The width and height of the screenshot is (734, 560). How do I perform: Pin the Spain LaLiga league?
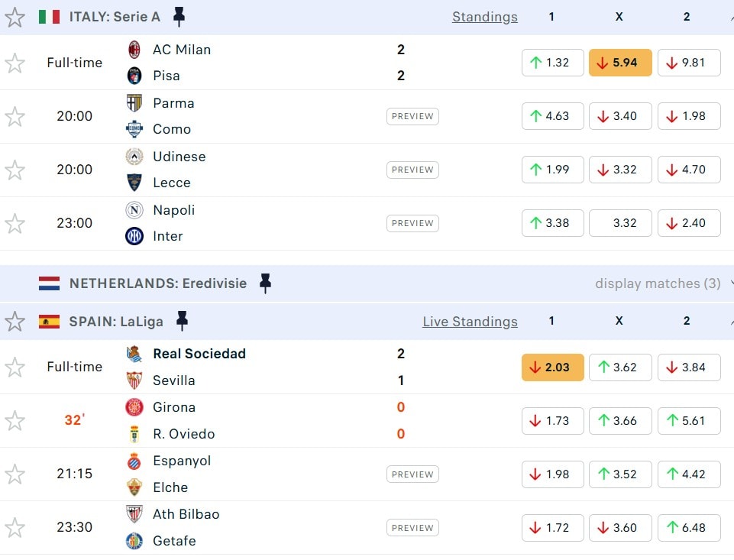tap(182, 321)
